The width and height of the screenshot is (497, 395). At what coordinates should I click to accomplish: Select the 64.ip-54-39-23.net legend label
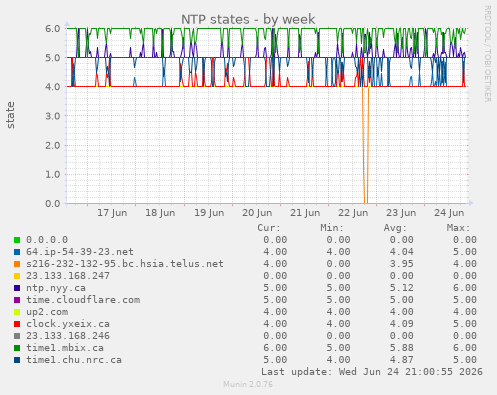80,252
